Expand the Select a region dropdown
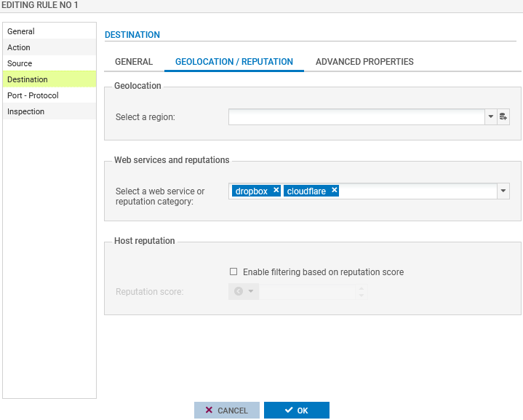Image resolution: width=523 pixels, height=420 pixels. 490,116
